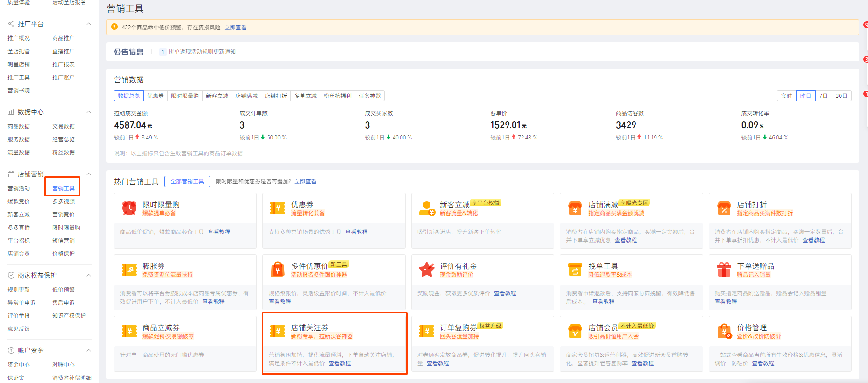The image size is (868, 383).
Task: Open 立即查看 link in low-price warning
Action: click(235, 28)
